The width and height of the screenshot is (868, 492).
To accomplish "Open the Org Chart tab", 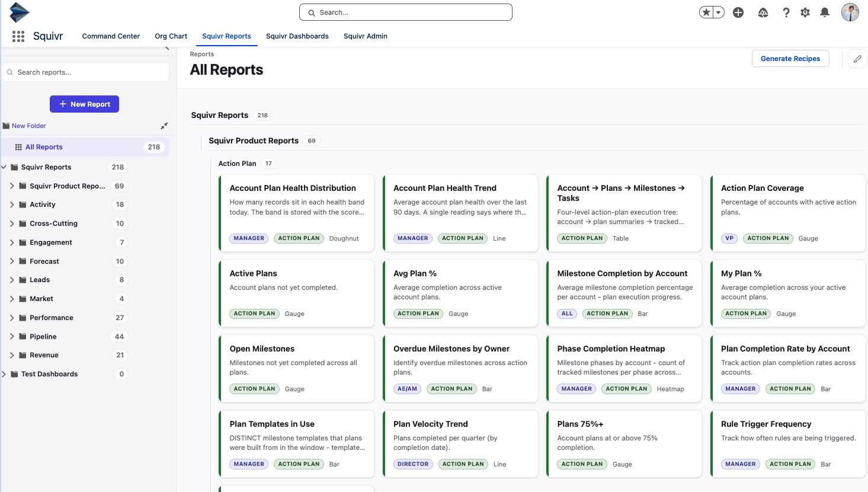I will coord(171,36).
